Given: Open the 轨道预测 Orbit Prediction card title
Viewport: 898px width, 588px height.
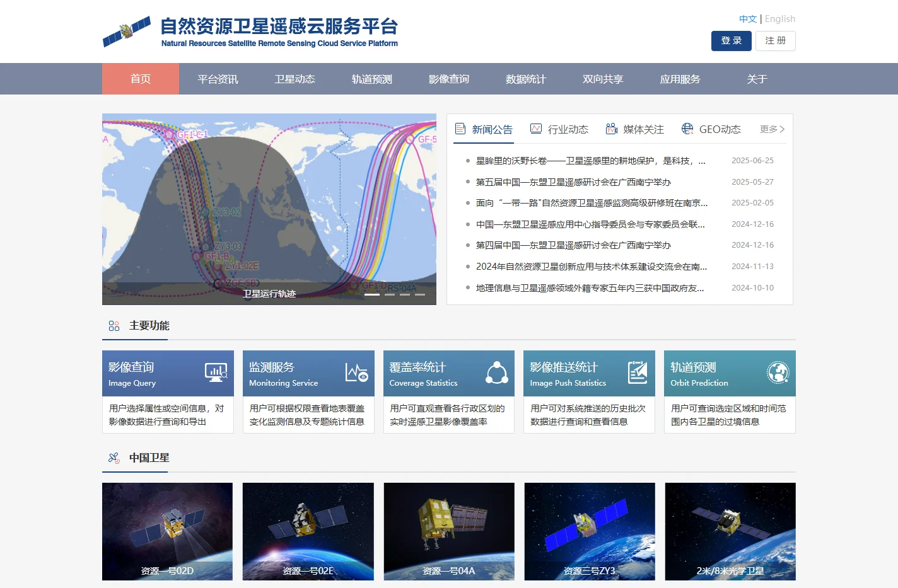Looking at the screenshot, I should (693, 367).
